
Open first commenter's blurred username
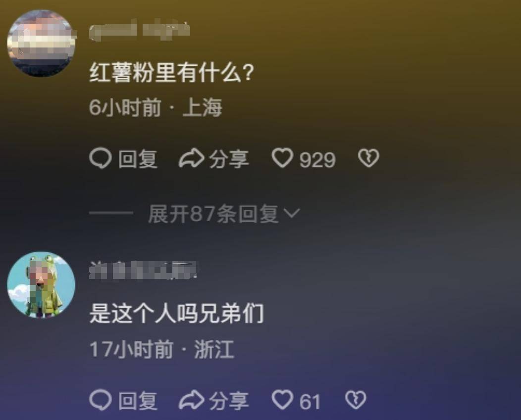140,31
